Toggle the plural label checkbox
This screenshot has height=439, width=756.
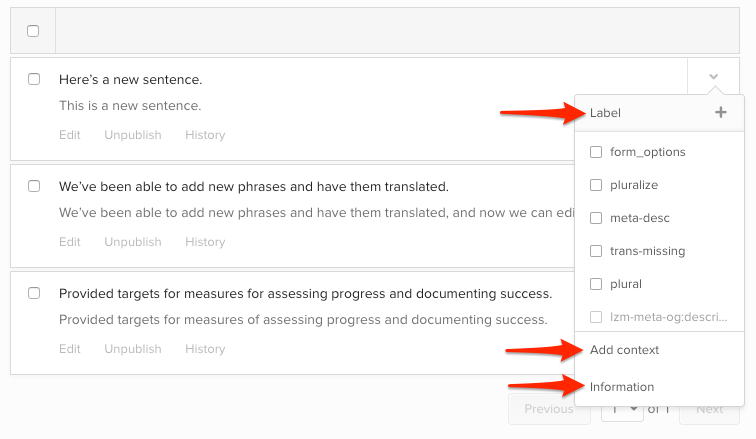(596, 284)
